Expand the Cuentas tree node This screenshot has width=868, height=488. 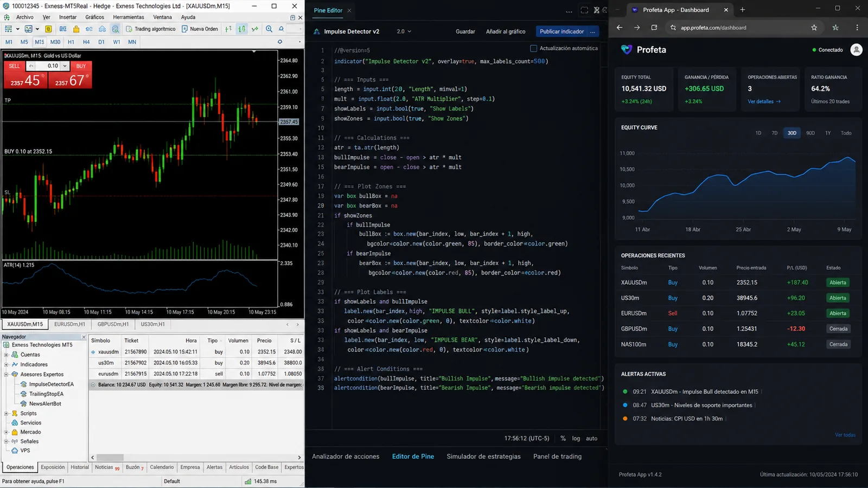coord(6,355)
